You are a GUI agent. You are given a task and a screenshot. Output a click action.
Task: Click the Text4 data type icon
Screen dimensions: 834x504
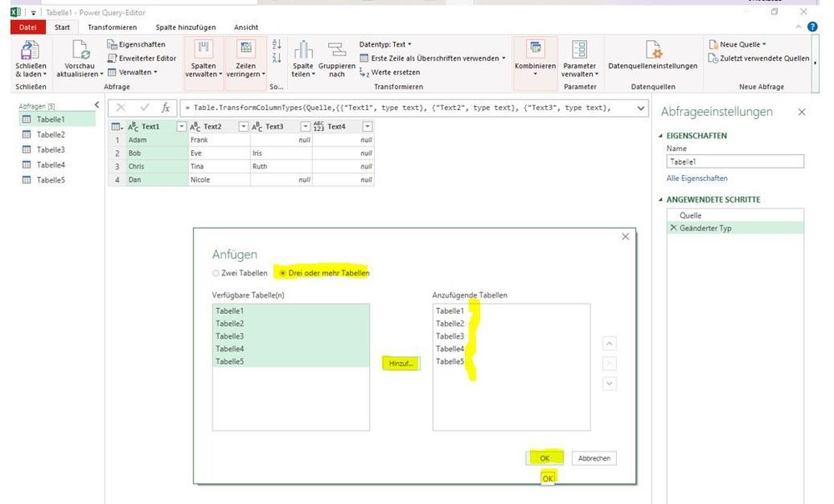(x=319, y=127)
